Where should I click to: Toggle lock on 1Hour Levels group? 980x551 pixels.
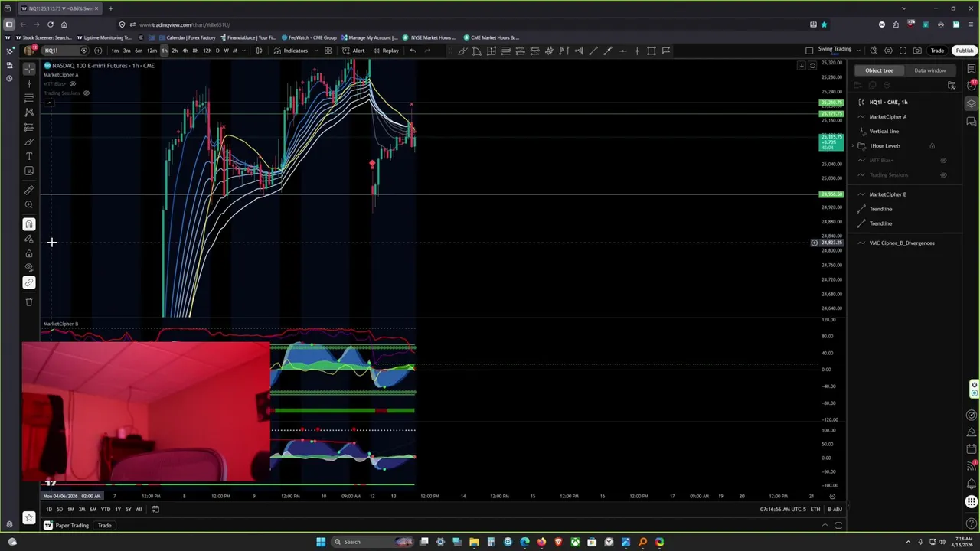coord(932,145)
